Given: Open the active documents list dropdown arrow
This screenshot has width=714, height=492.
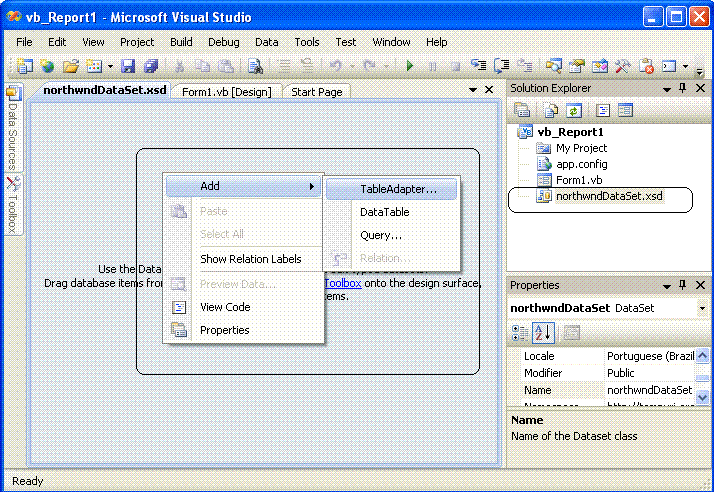Looking at the screenshot, I should pyautogui.click(x=473, y=90).
